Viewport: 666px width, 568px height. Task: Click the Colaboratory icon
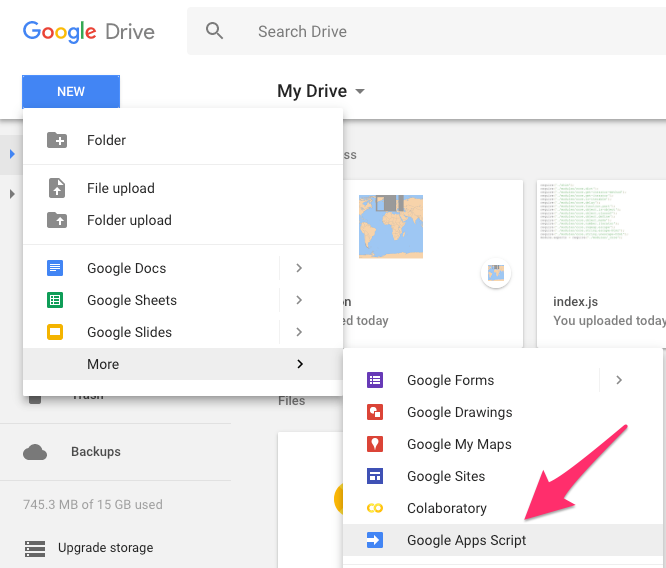pos(375,508)
